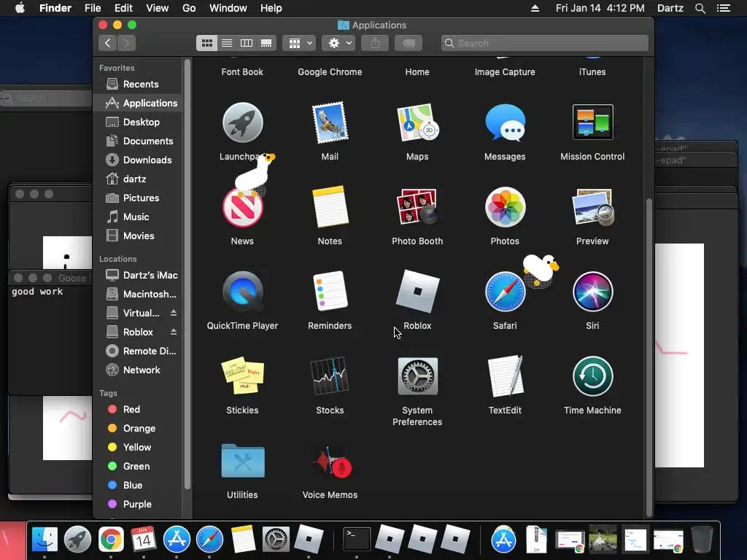Open the Trash in the Dock
Screen dimensions: 747x560
pyautogui.click(x=702, y=540)
